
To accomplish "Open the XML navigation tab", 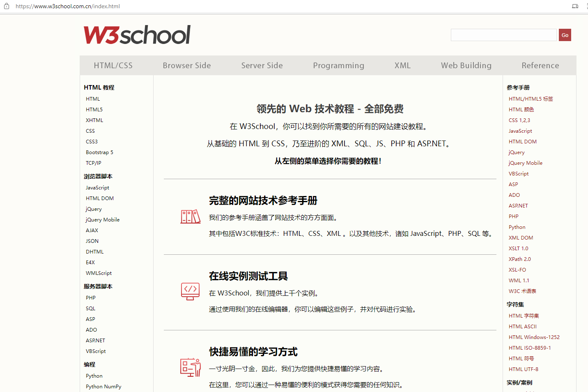I will [403, 65].
